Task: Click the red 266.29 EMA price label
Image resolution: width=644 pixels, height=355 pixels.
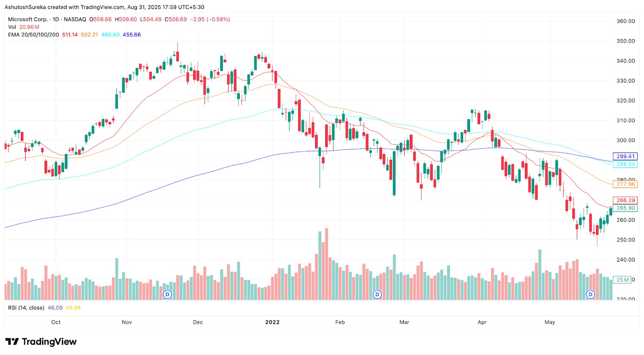Action: [x=625, y=200]
